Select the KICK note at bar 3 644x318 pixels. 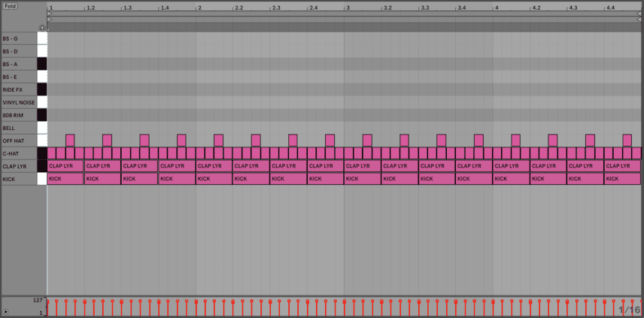(363, 179)
